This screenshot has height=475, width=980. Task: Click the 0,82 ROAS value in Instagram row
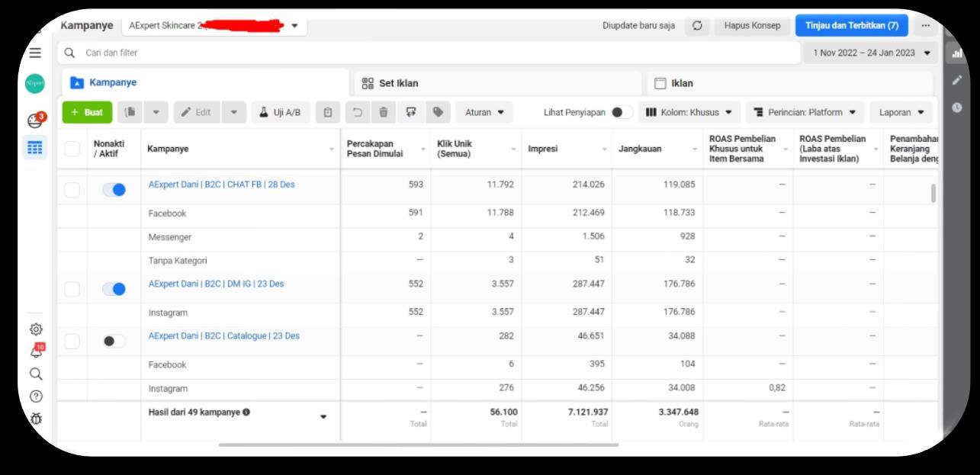point(778,388)
